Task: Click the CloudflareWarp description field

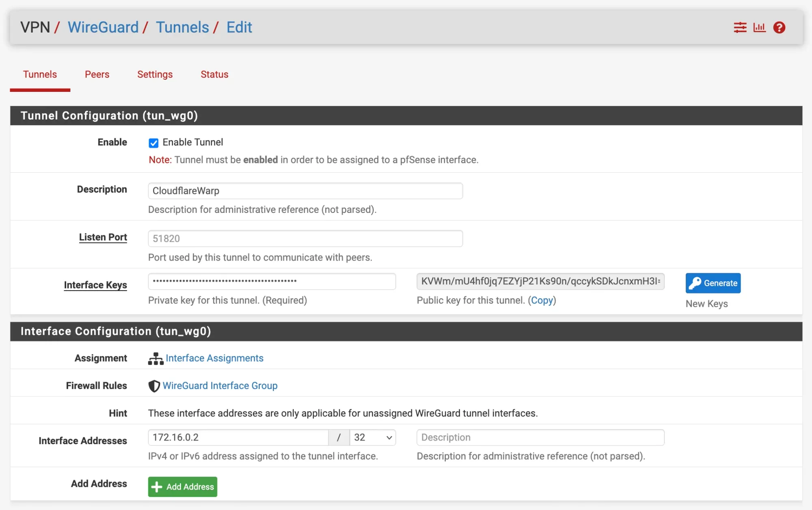Action: tap(305, 191)
